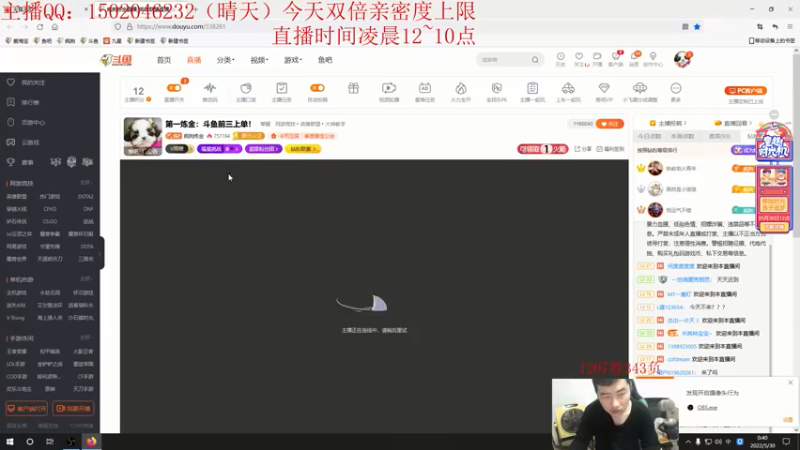Viewport: 800px width, 450px height.
Task: Open the 房间VIP diamond icon
Action: 604,91
